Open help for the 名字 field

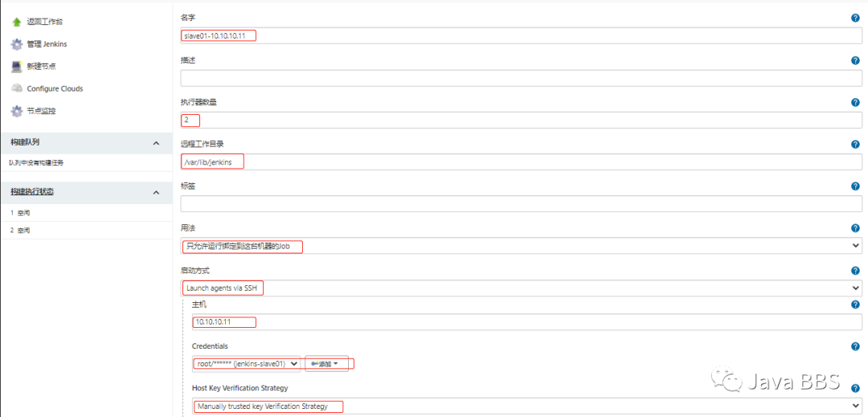855,18
